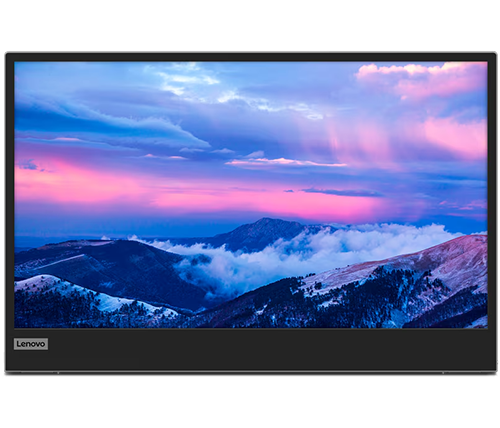Click the right rubber foot under monitor
Viewport: 500px width, 428px height.
point(444,372)
